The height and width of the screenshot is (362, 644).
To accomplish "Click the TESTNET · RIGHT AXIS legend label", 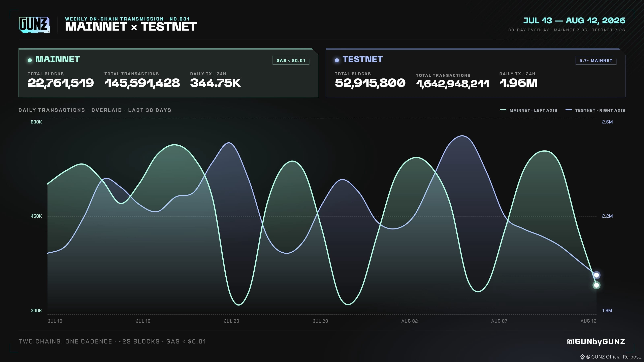I will (600, 110).
